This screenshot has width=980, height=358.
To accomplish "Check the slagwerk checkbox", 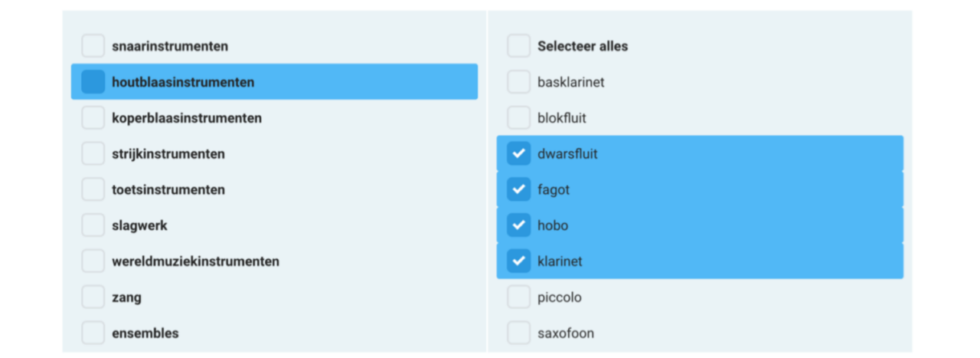I will pyautogui.click(x=93, y=225).
